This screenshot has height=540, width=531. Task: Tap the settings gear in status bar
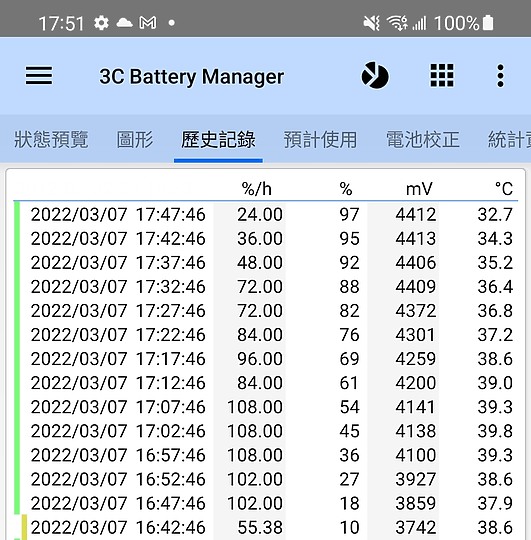(x=101, y=23)
